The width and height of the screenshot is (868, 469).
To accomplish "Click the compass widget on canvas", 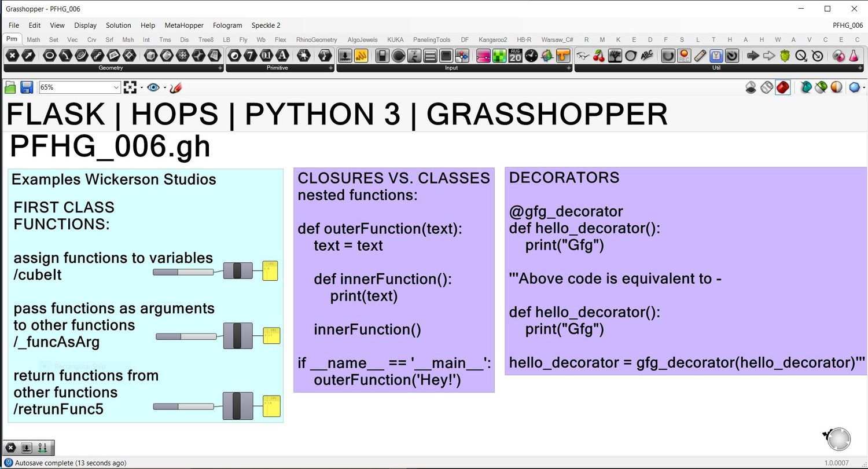I will pos(838,439).
